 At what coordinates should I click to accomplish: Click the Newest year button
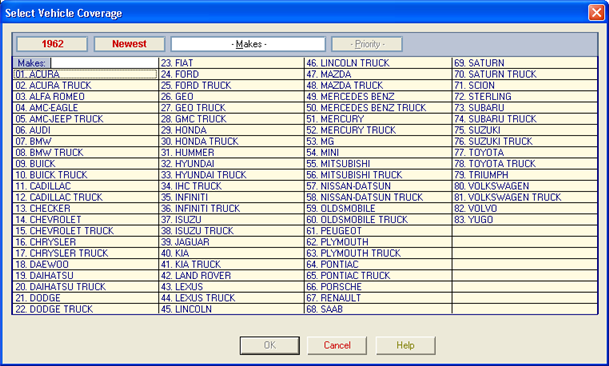(129, 44)
